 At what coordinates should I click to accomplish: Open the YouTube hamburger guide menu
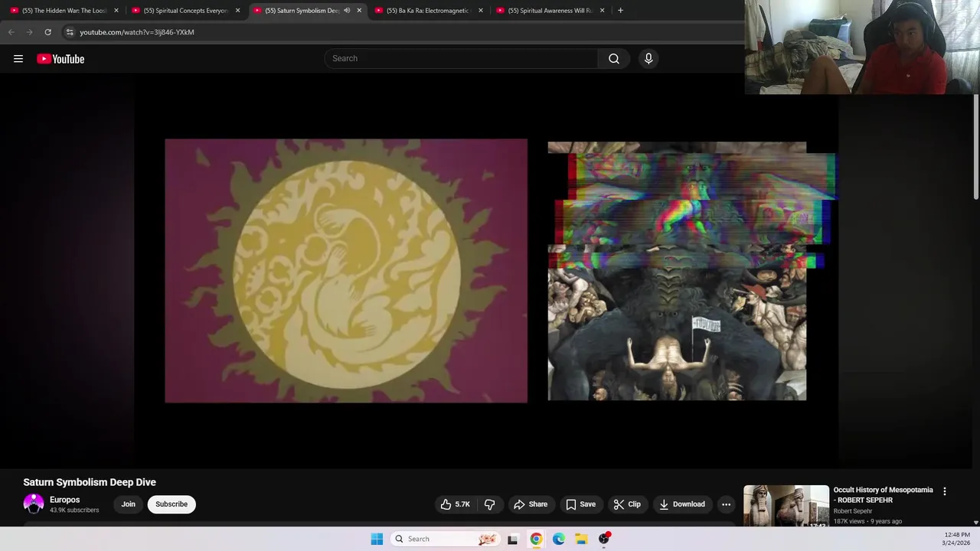coord(18,59)
